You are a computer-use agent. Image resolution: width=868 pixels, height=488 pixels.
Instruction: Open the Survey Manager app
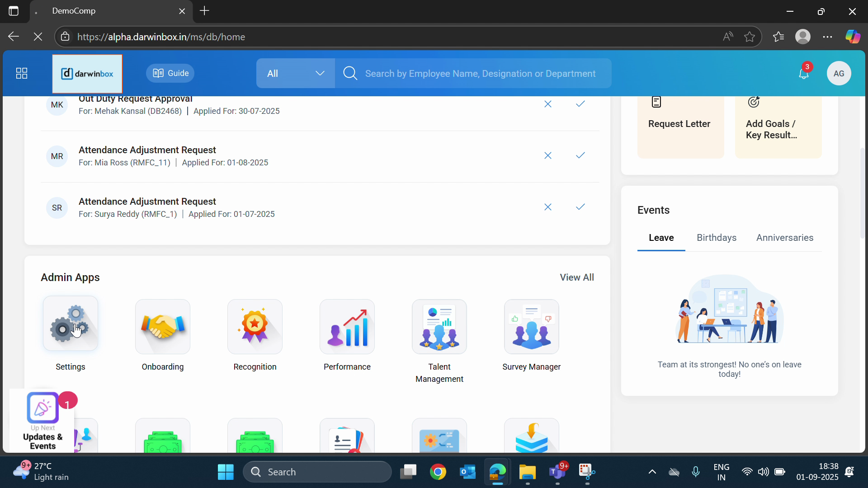[x=532, y=327]
